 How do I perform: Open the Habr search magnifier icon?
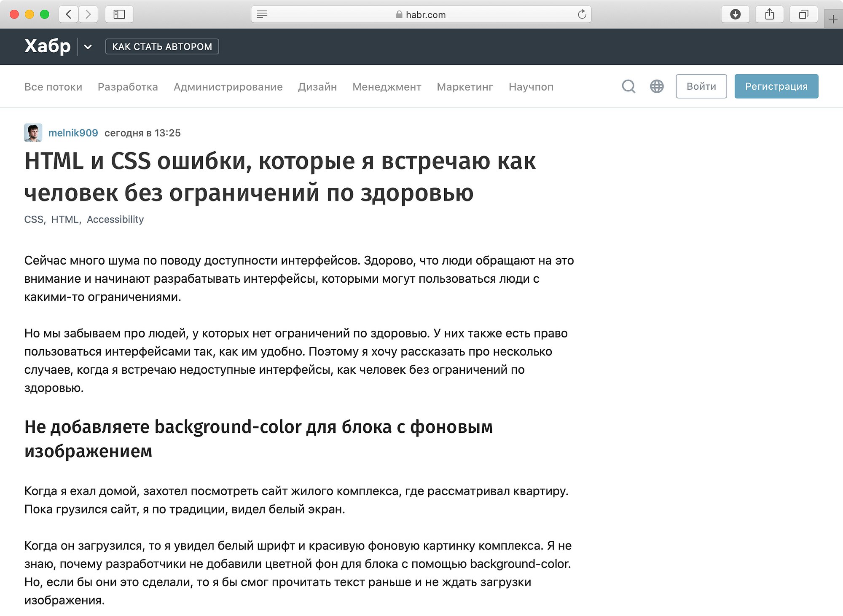[x=628, y=86]
